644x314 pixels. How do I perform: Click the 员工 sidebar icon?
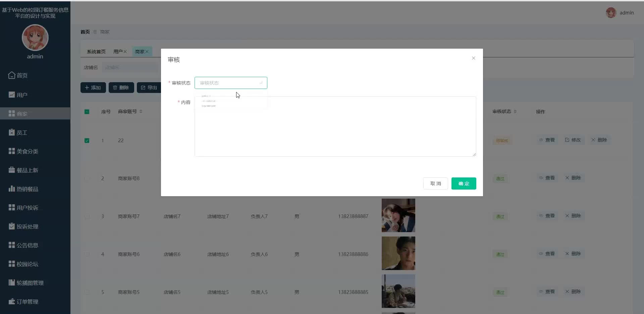[x=12, y=133]
